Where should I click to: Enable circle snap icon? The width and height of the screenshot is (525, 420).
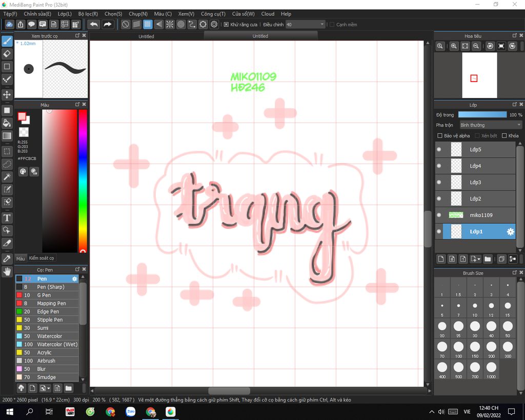point(181,25)
